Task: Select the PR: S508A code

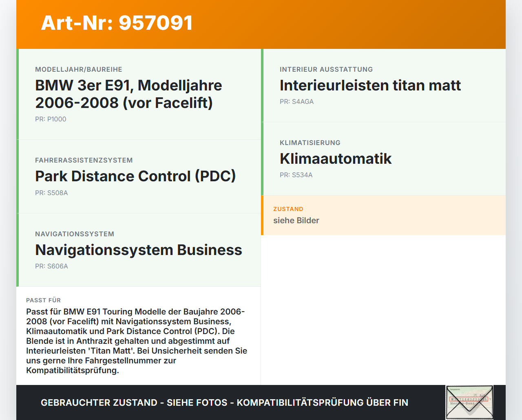Action: 51,193
